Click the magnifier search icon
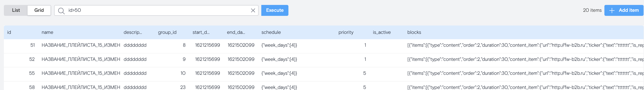Viewport: 644px width, 90px height. 61,10
